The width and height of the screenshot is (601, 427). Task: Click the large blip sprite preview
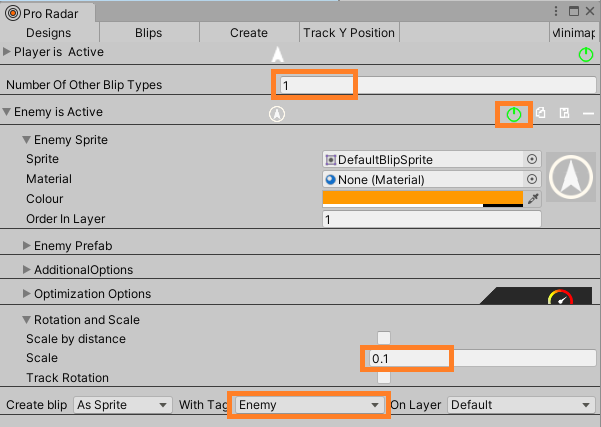[x=571, y=177]
